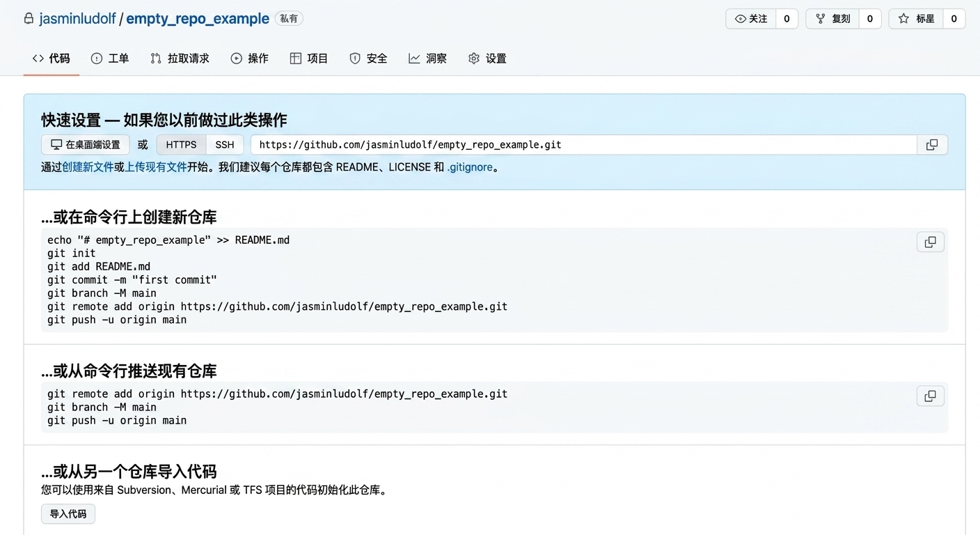Copy the create-new-repository commands
980x535 pixels.
pyautogui.click(x=930, y=242)
